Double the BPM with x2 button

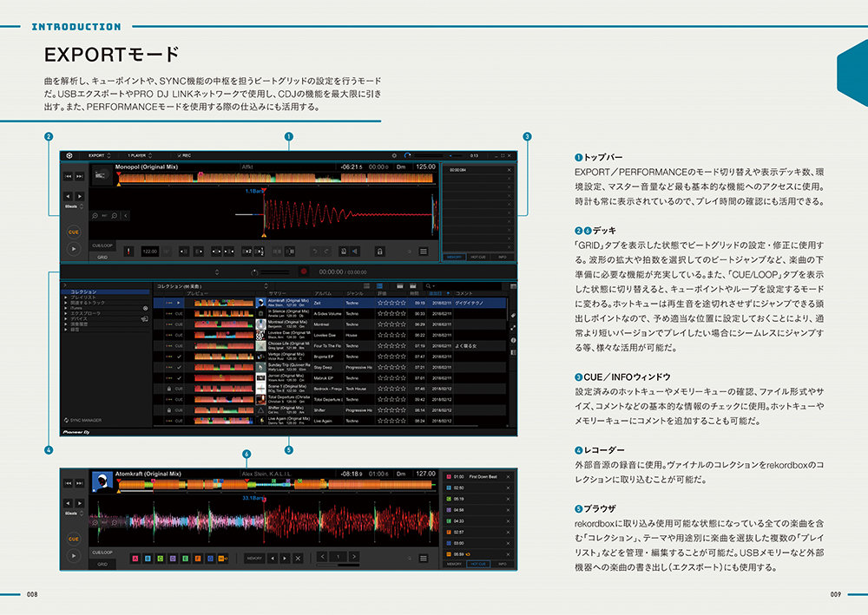247,251
